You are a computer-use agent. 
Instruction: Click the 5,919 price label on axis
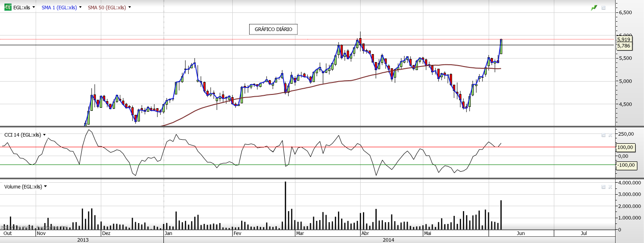pyautogui.click(x=624, y=39)
